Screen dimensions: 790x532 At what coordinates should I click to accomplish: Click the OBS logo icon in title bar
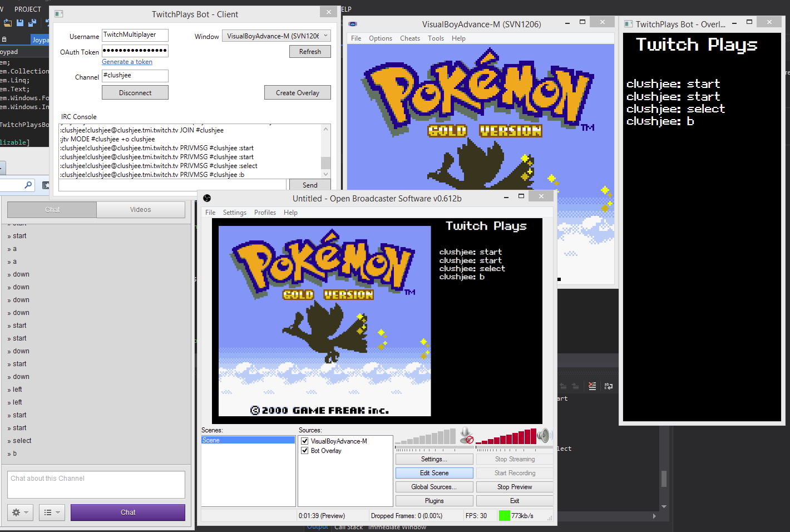[x=207, y=198]
